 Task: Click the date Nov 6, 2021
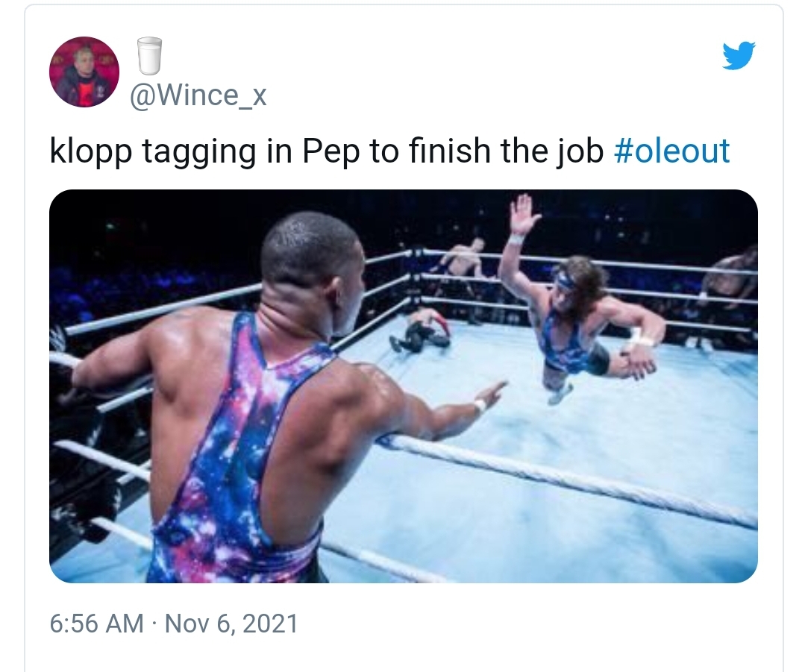coord(231,624)
